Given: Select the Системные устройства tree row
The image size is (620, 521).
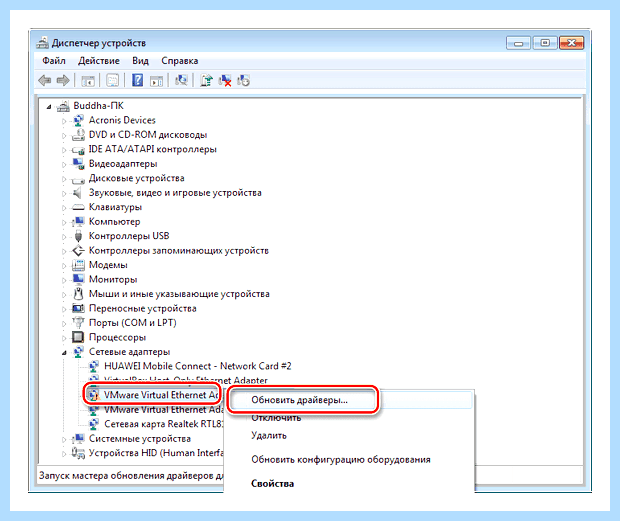Looking at the screenshot, I should tap(140, 438).
